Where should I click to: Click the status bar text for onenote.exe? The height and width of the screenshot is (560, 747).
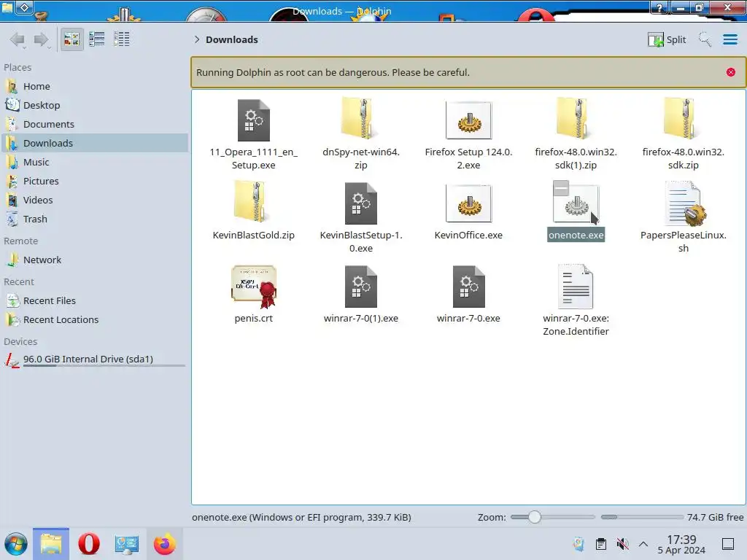click(301, 517)
